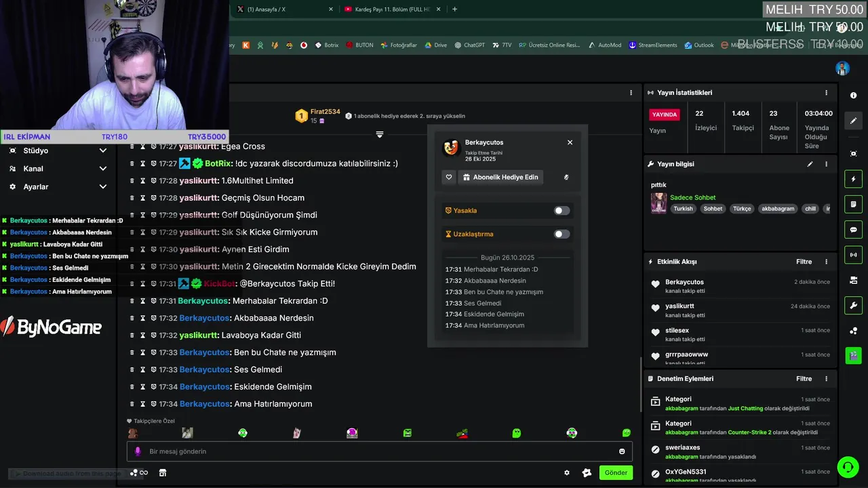This screenshot has height=488, width=868.
Task: Open Etkinlik Akışı Filtre
Action: click(x=804, y=262)
